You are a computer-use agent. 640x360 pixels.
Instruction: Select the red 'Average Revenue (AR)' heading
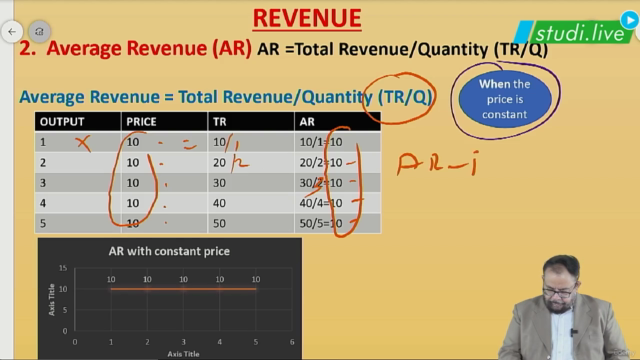tap(149, 48)
